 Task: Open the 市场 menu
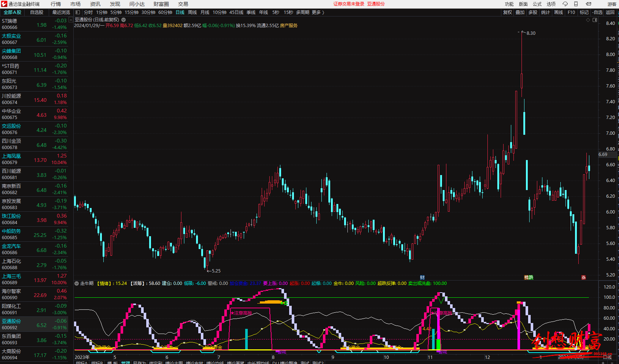pyautogui.click(x=75, y=4)
